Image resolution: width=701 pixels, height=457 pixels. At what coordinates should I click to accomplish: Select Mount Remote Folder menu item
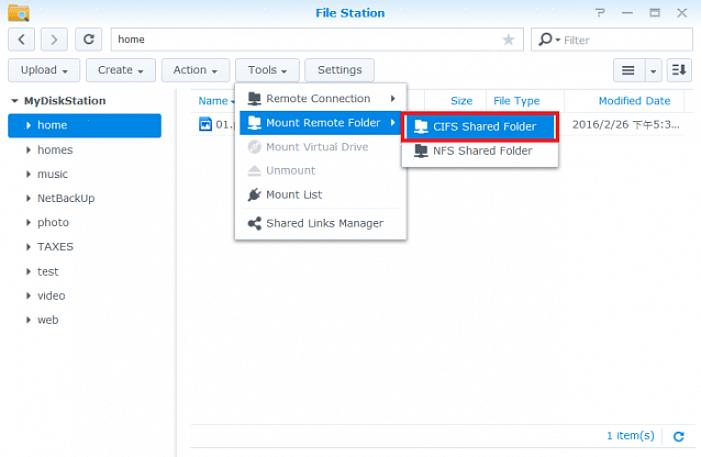tap(321, 123)
